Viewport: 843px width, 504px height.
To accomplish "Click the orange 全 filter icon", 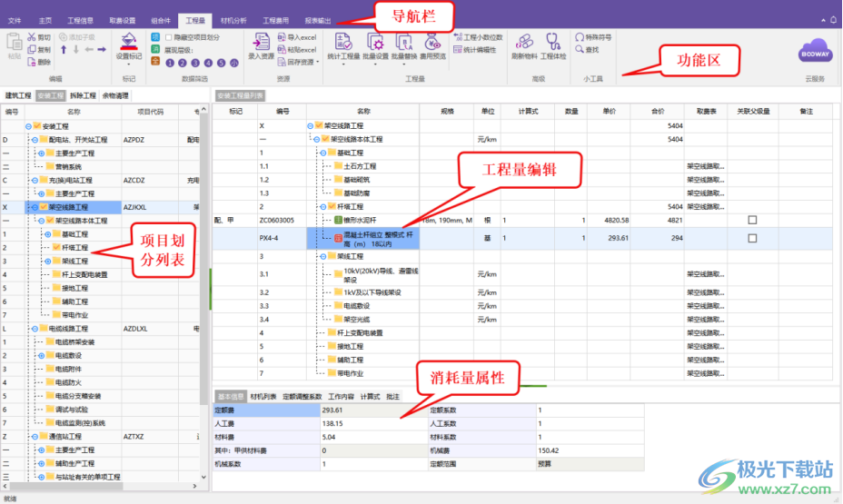I will click(x=155, y=62).
